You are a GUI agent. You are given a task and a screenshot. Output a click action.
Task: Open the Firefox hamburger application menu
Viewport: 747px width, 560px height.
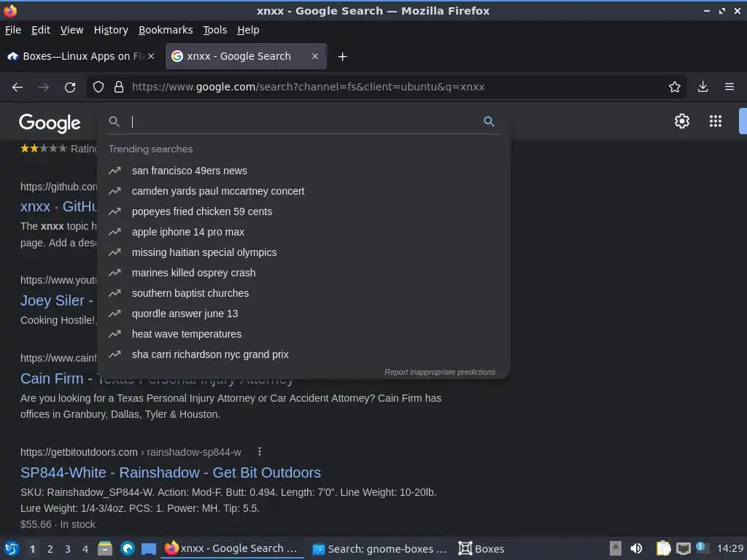(x=729, y=87)
